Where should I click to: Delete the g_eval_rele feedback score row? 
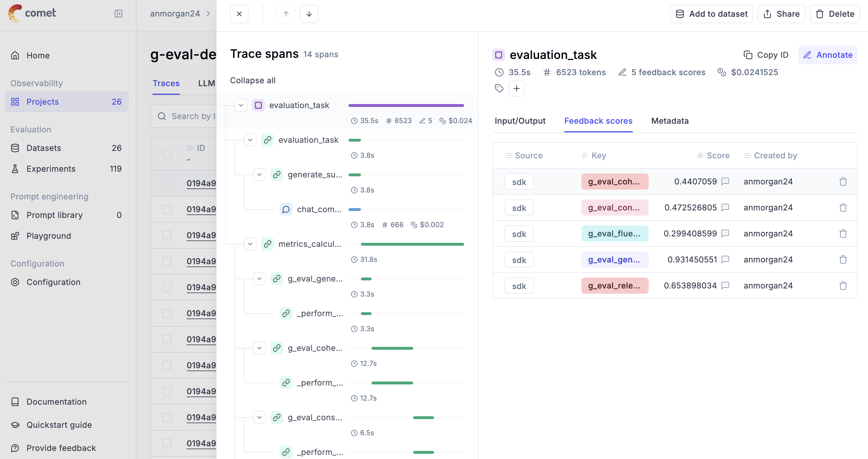click(x=843, y=286)
